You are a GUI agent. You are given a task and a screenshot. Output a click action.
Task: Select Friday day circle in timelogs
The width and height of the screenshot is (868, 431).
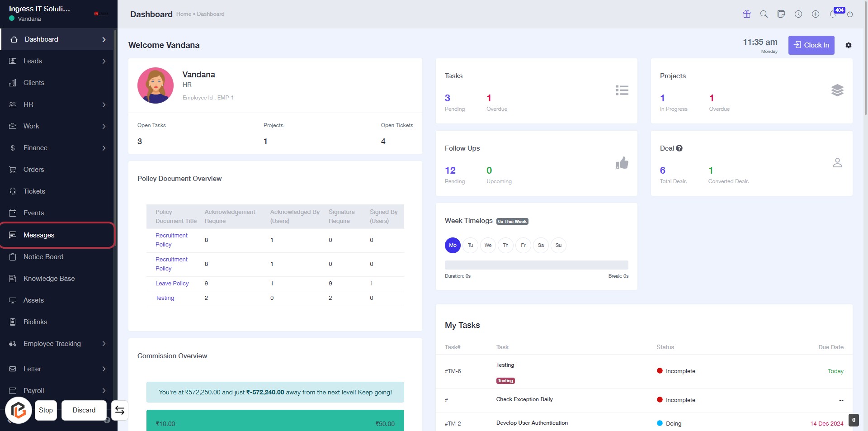(523, 245)
